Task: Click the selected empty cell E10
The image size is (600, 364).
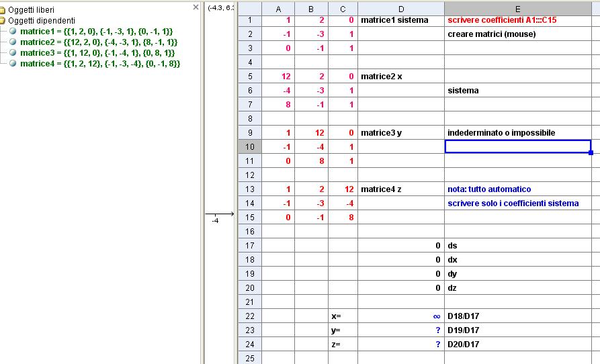Action: tap(518, 147)
